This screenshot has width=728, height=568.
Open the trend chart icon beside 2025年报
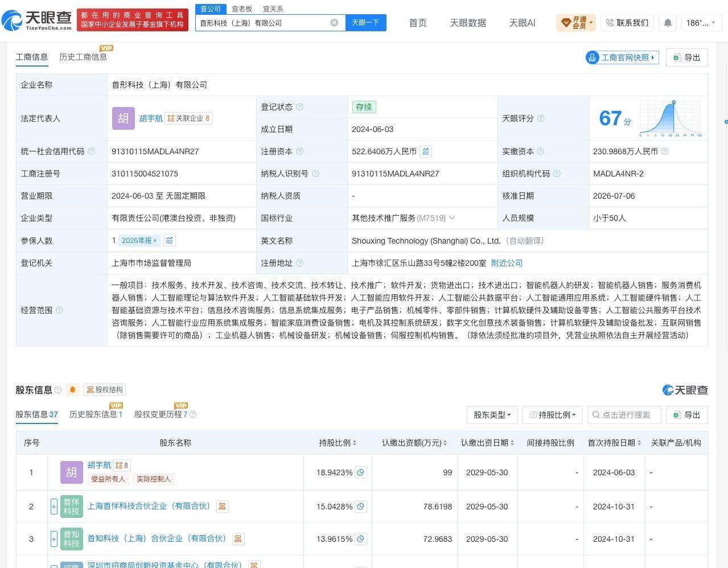click(170, 240)
